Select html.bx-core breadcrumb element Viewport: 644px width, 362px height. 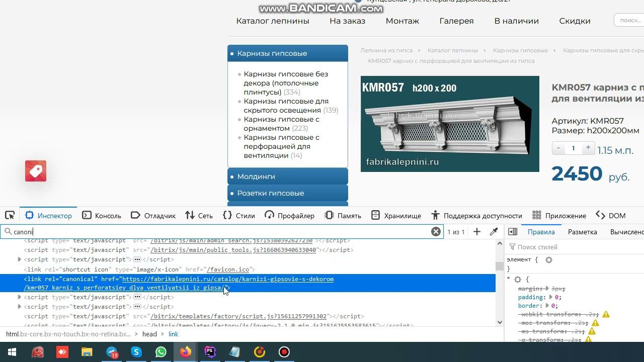tap(68, 334)
